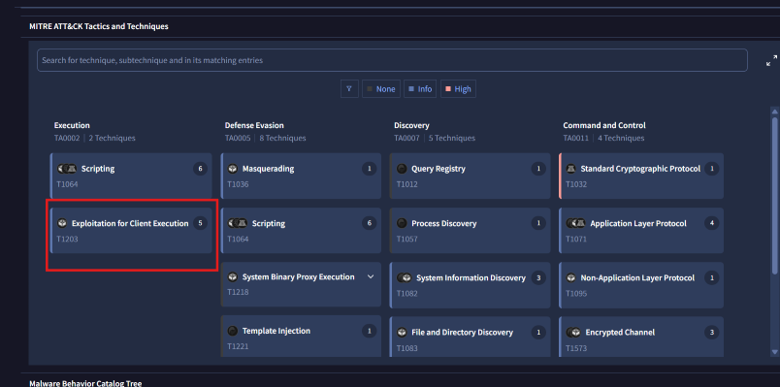Click icon beside File and Directory Discovery

[401, 332]
